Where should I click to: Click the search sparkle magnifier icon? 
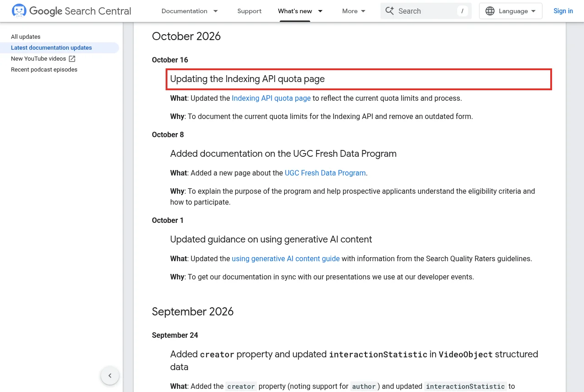390,11
